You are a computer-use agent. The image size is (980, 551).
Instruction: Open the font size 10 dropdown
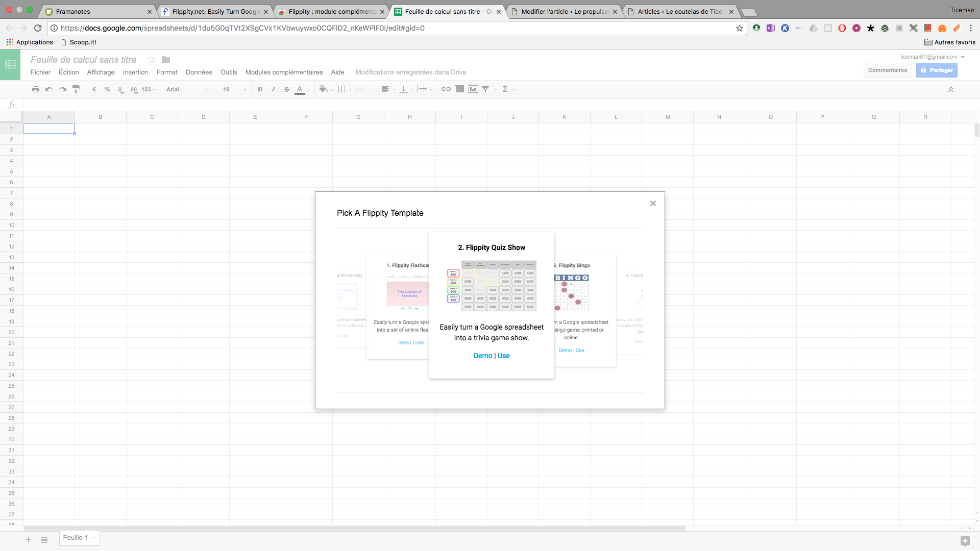coord(234,89)
